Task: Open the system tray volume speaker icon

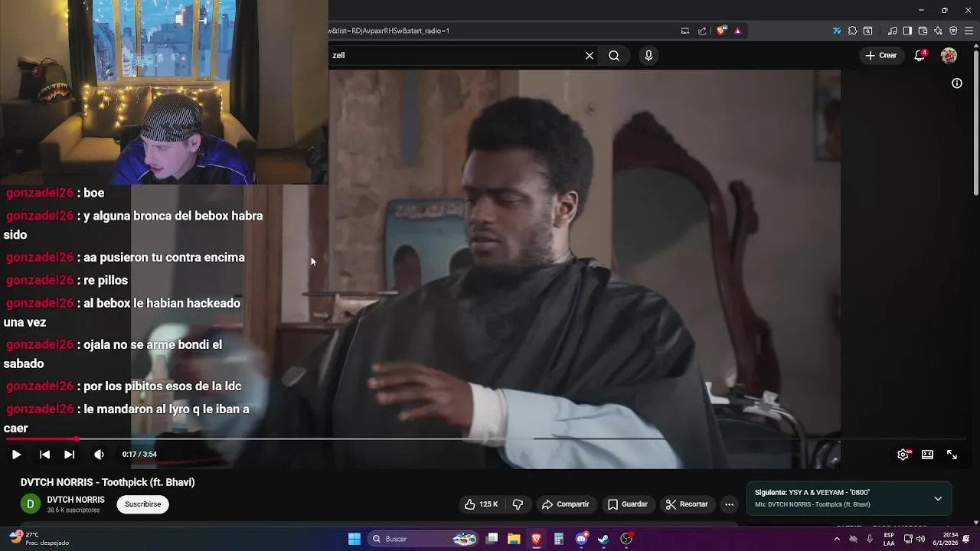Action: coord(920,539)
